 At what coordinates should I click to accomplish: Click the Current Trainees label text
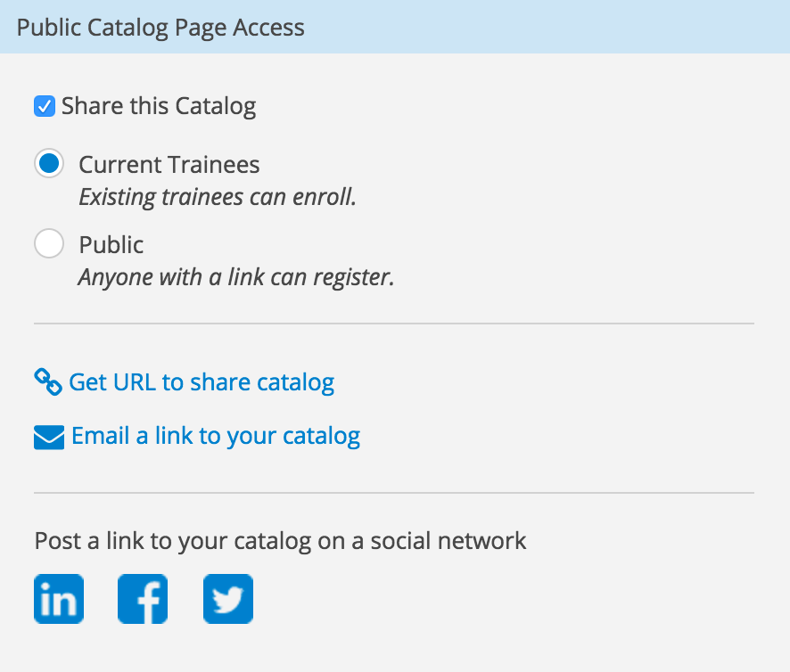(169, 163)
